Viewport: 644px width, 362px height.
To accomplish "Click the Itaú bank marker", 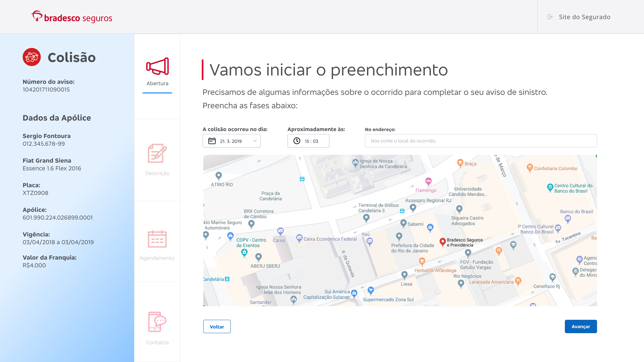I will [x=369, y=242].
